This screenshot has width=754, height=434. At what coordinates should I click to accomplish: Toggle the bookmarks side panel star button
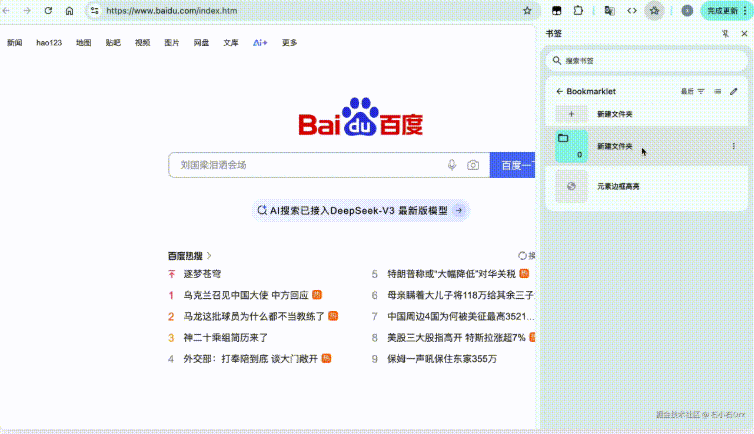(x=654, y=11)
